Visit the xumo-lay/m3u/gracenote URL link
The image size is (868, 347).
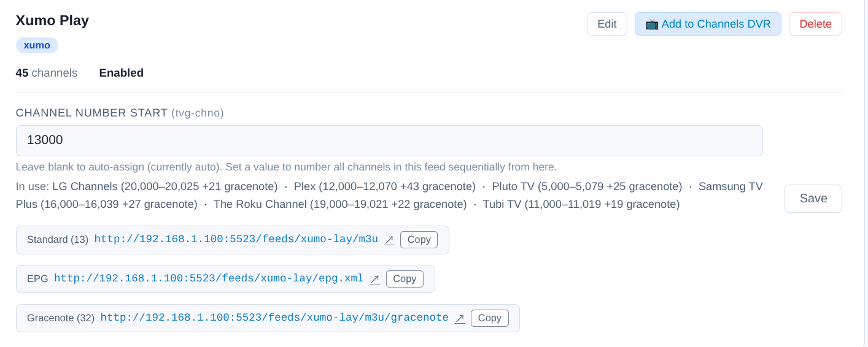click(x=274, y=318)
